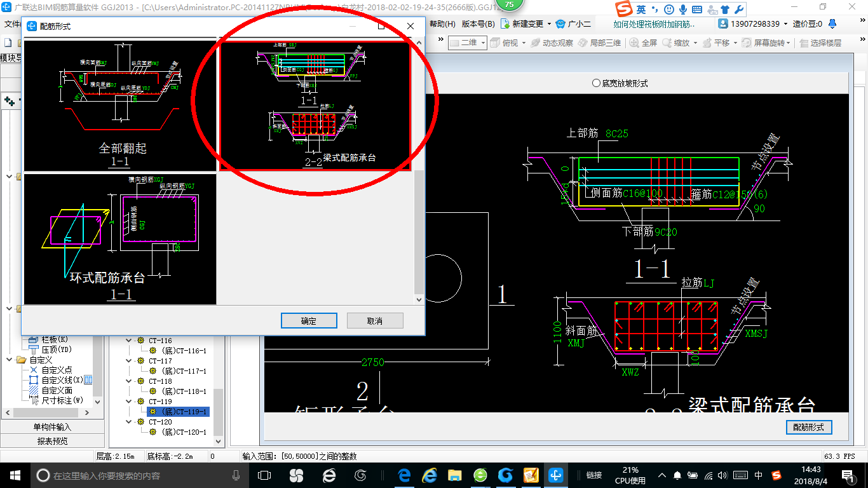This screenshot has height=488, width=868.
Task: Click the icon beside 自定义线(X)
Action: tap(88, 380)
